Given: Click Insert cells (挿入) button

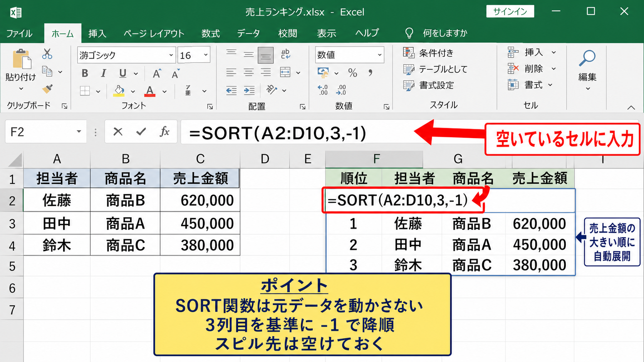Looking at the screenshot, I should coord(532,52).
